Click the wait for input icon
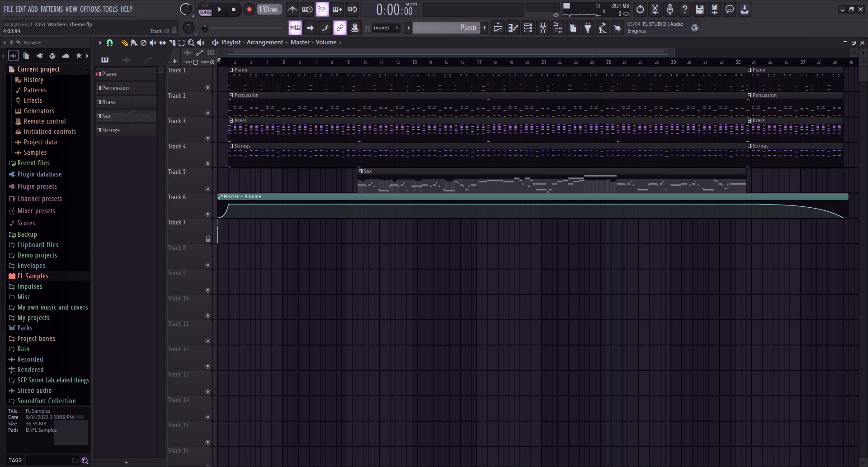868x467 pixels. 307,9
